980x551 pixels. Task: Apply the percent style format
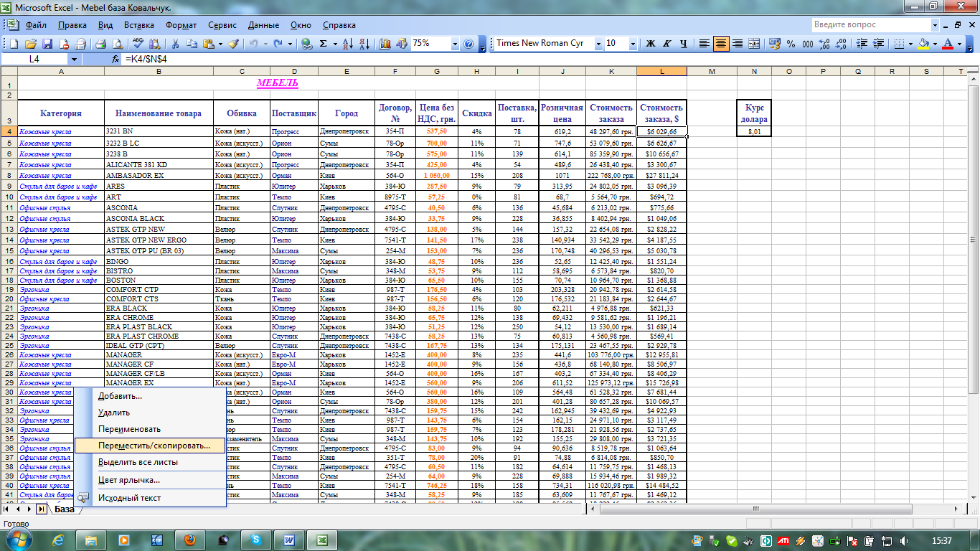pos(791,44)
